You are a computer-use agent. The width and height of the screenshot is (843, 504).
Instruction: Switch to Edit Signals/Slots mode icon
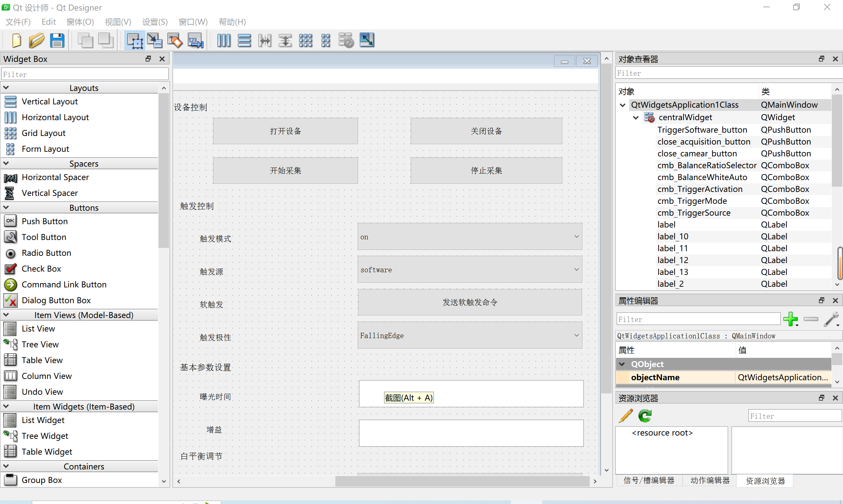[x=155, y=40]
